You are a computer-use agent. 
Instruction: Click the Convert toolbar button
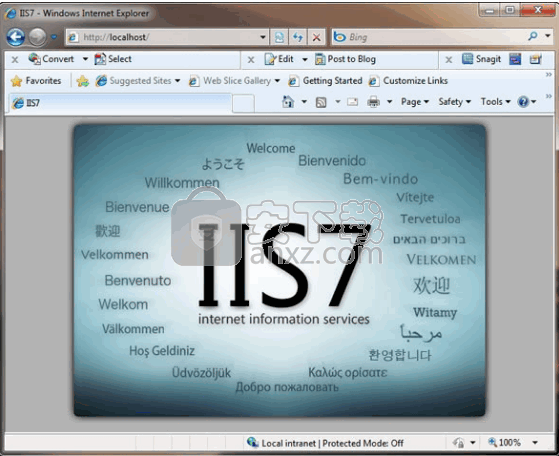pyautogui.click(x=51, y=59)
